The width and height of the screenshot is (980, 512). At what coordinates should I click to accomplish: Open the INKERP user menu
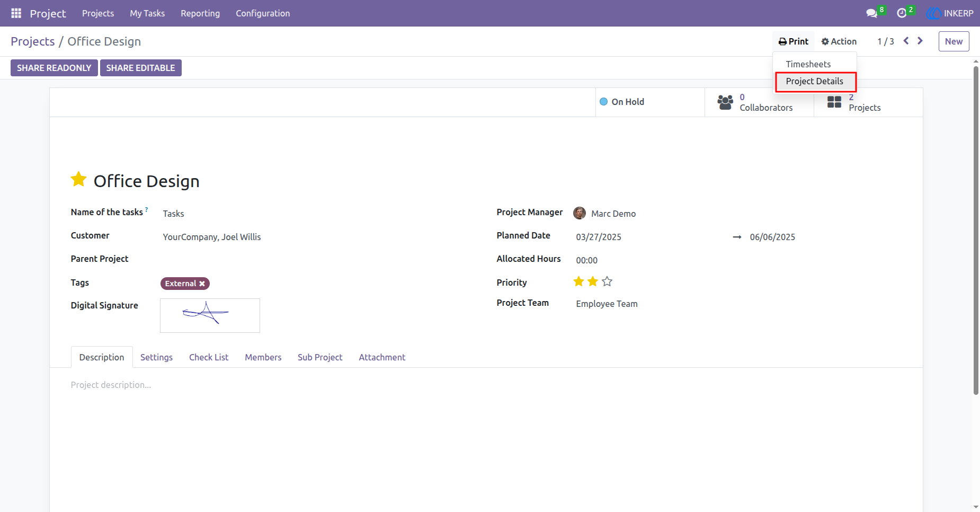[950, 13]
